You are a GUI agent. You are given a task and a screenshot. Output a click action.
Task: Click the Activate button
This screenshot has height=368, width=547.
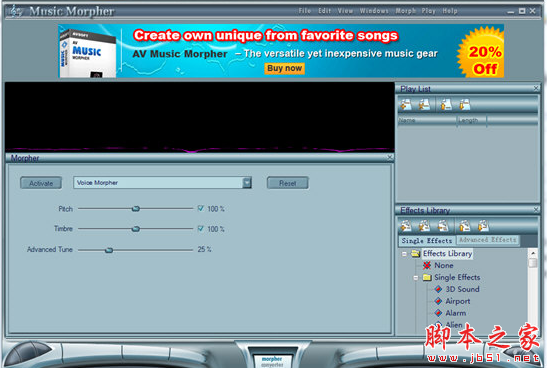41,183
